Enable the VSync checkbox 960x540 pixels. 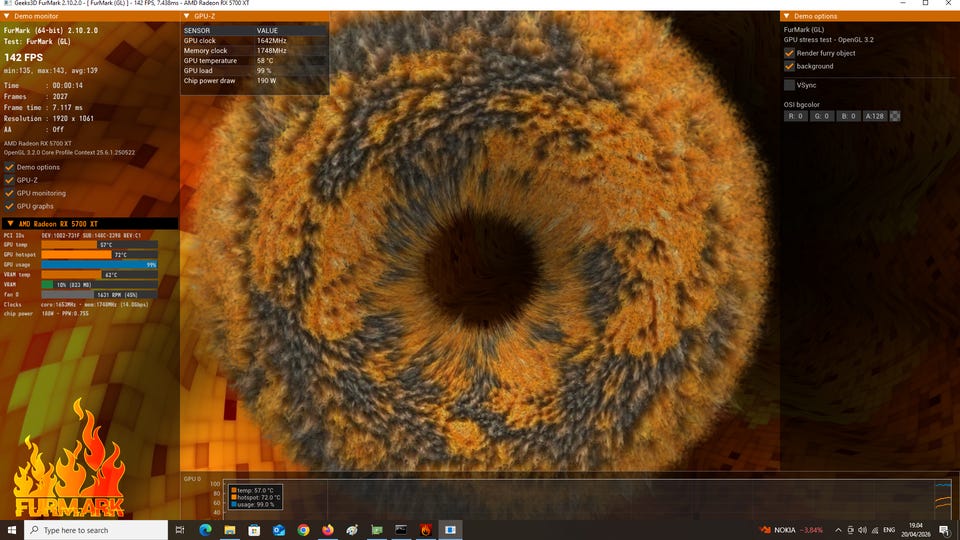point(789,85)
